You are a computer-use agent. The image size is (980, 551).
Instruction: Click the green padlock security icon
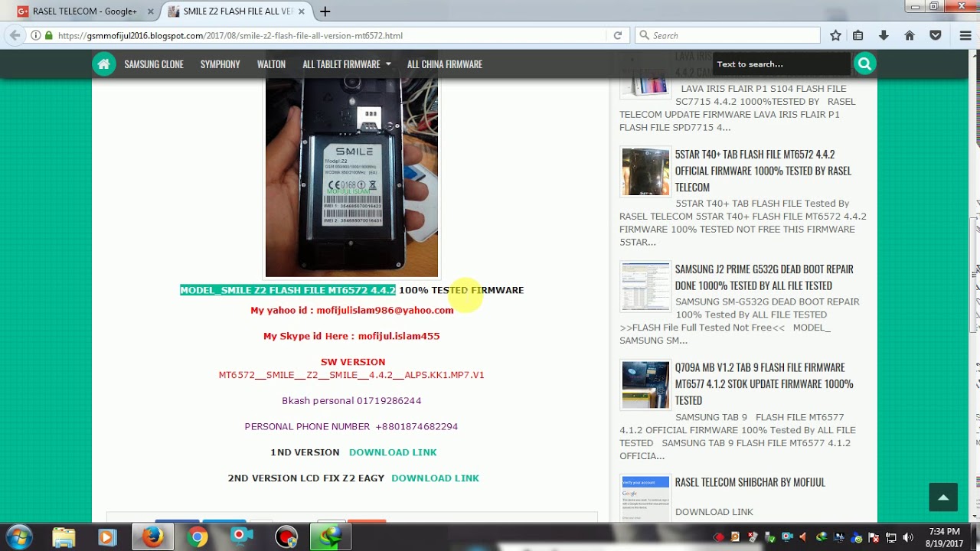(49, 35)
